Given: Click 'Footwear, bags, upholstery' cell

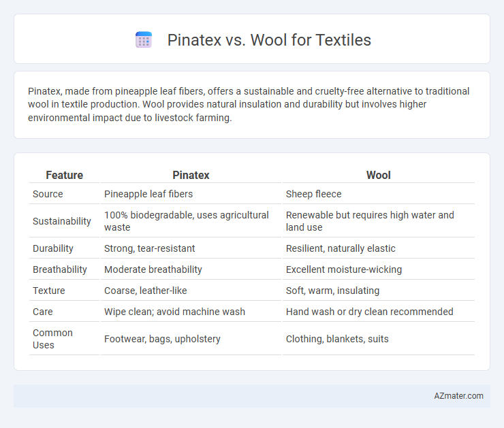Looking at the screenshot, I should [162, 339].
